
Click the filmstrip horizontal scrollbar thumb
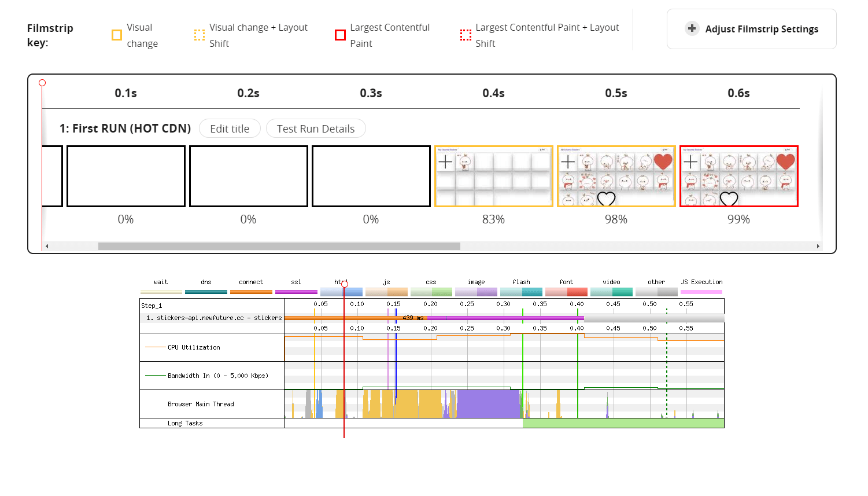click(279, 246)
